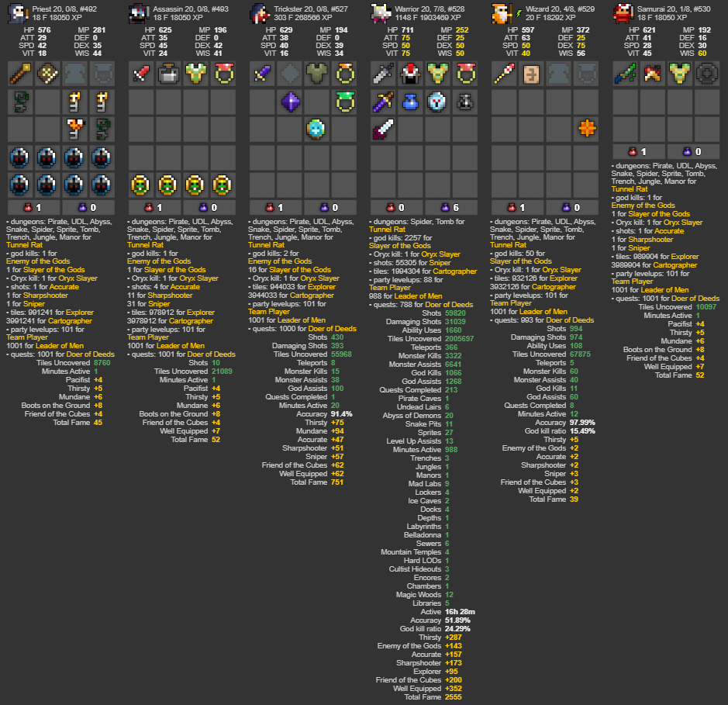
Task: Click Samurai's "Tiles Uncovered 10097" stat
Action: 678,307
